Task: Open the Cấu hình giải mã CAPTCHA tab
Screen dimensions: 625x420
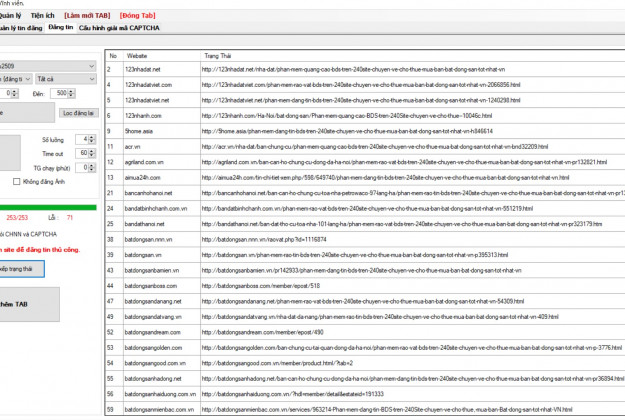Action: (119, 28)
